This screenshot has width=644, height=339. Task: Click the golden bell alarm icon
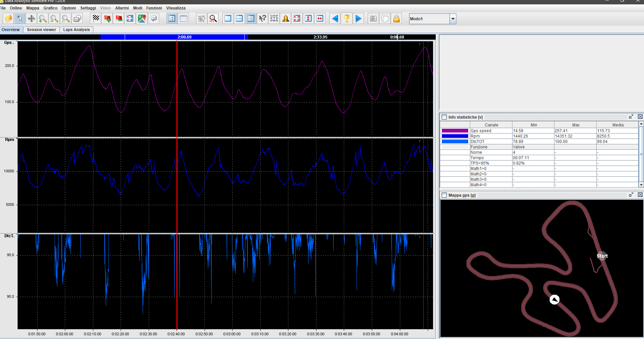click(286, 19)
